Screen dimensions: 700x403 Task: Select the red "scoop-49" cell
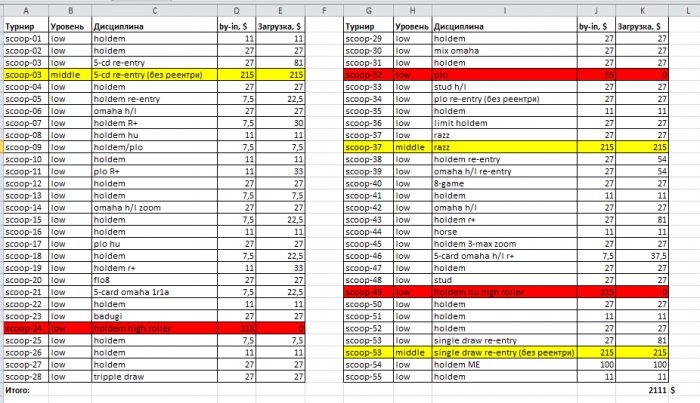click(x=368, y=292)
